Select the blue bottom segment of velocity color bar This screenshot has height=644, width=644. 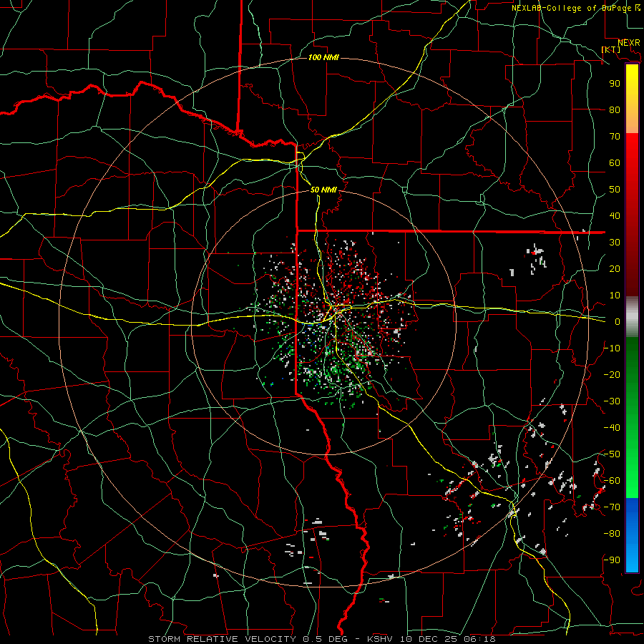pos(632,535)
